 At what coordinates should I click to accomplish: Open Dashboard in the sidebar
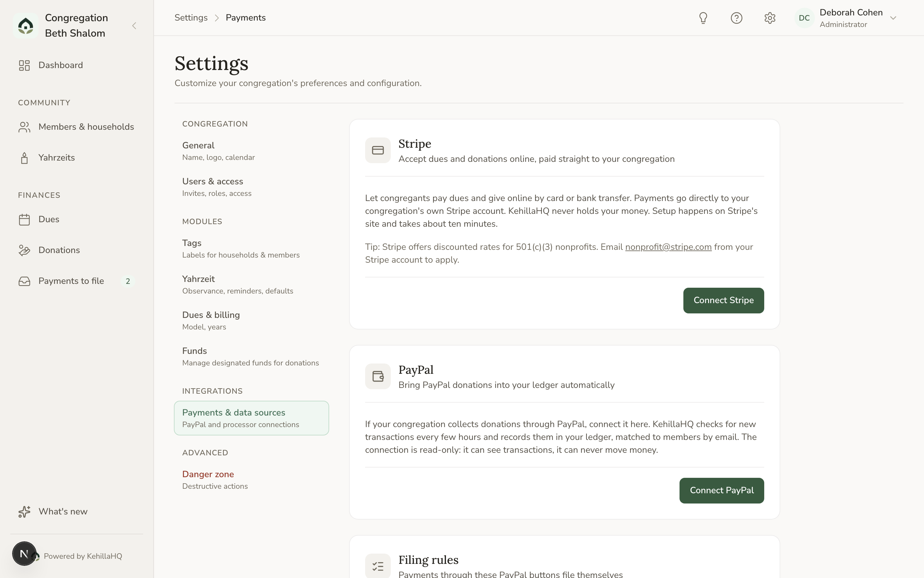pos(76,66)
